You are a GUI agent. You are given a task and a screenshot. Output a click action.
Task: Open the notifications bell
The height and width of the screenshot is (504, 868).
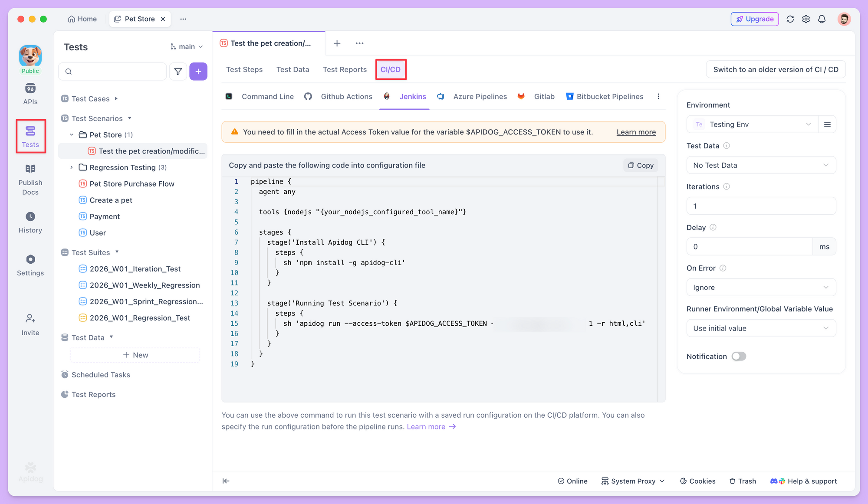click(822, 19)
